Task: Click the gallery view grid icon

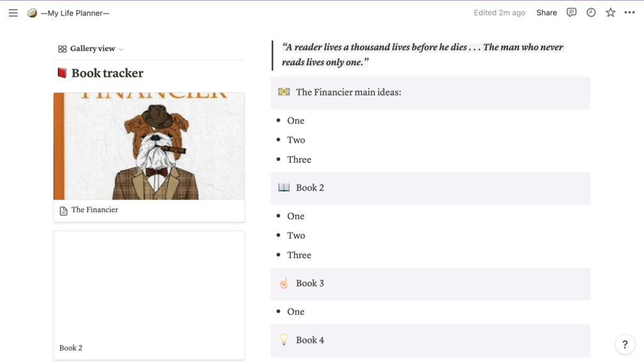Action: click(62, 49)
